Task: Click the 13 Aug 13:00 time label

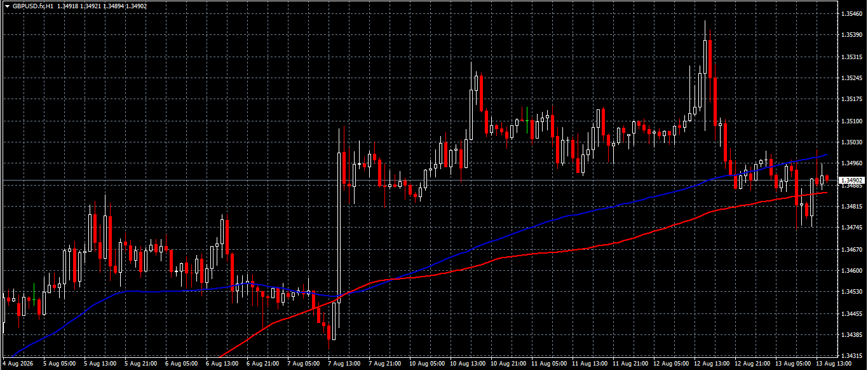Action: click(x=832, y=364)
